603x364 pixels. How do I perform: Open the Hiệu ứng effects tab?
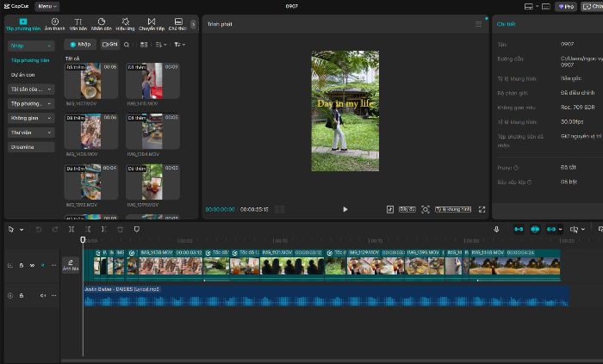pos(126,24)
